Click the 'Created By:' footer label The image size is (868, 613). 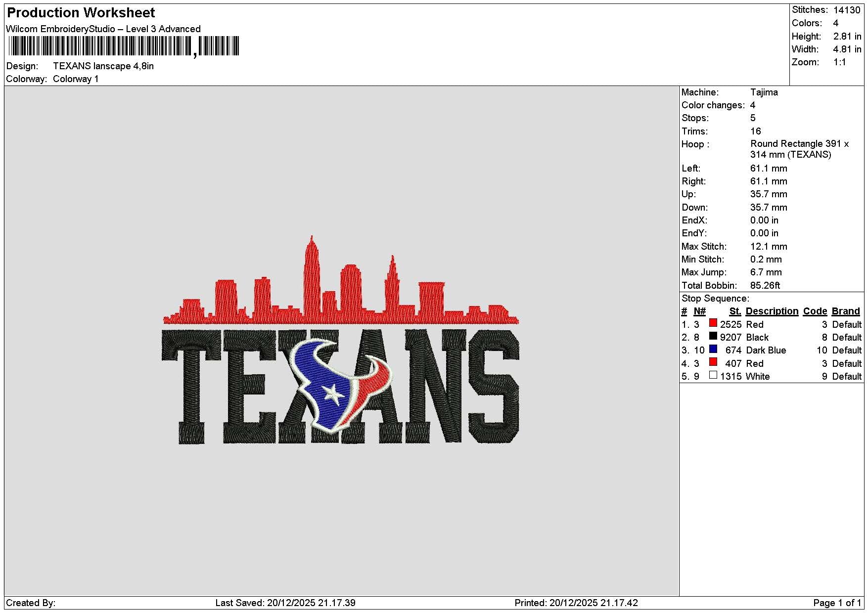(x=31, y=603)
